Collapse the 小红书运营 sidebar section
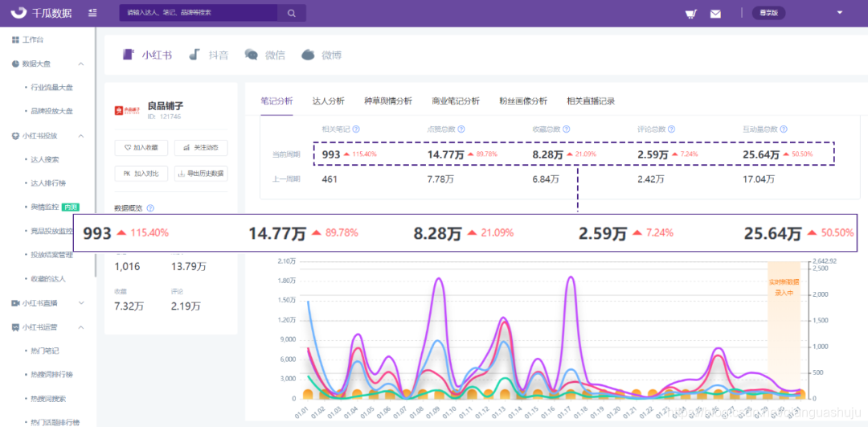The width and height of the screenshot is (868, 427). click(x=81, y=326)
